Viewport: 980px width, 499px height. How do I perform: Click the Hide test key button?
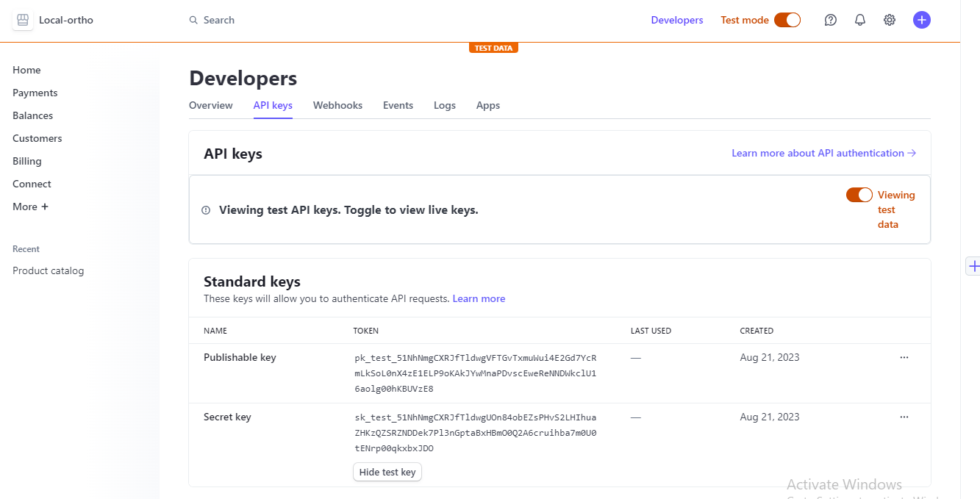tap(387, 472)
